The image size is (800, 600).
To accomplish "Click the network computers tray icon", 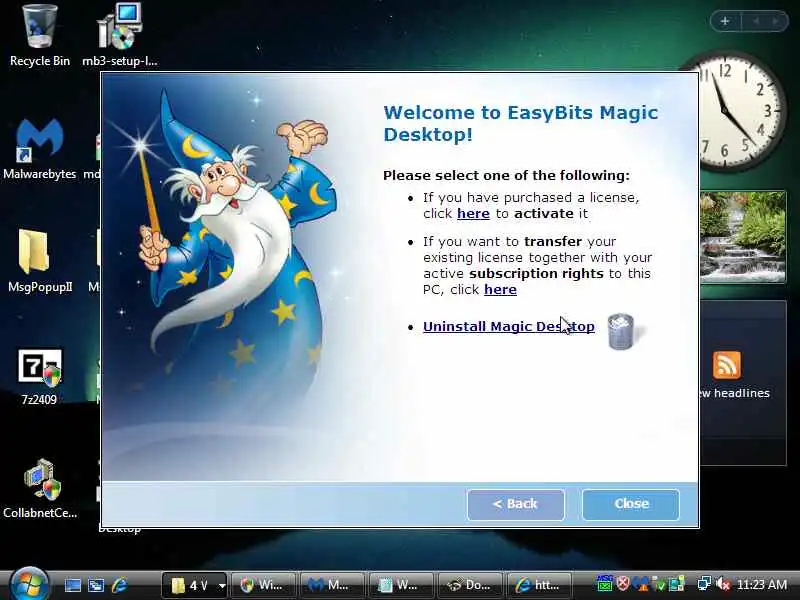I will pyautogui.click(x=705, y=583).
